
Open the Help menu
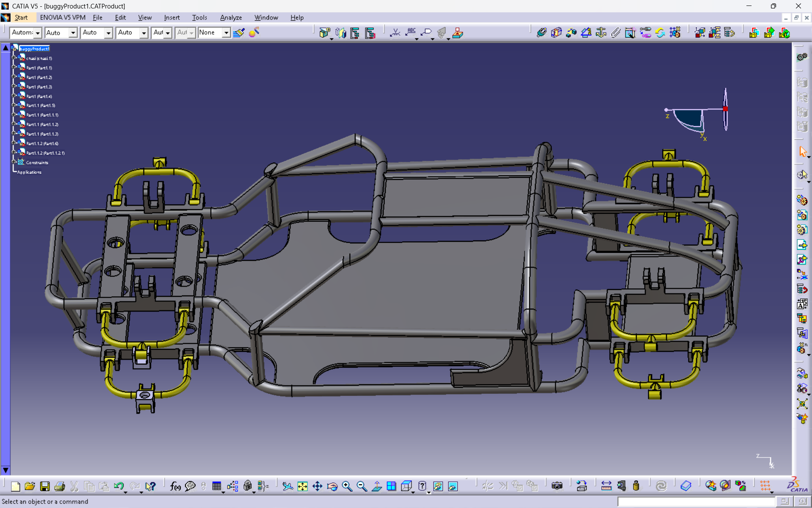point(297,17)
